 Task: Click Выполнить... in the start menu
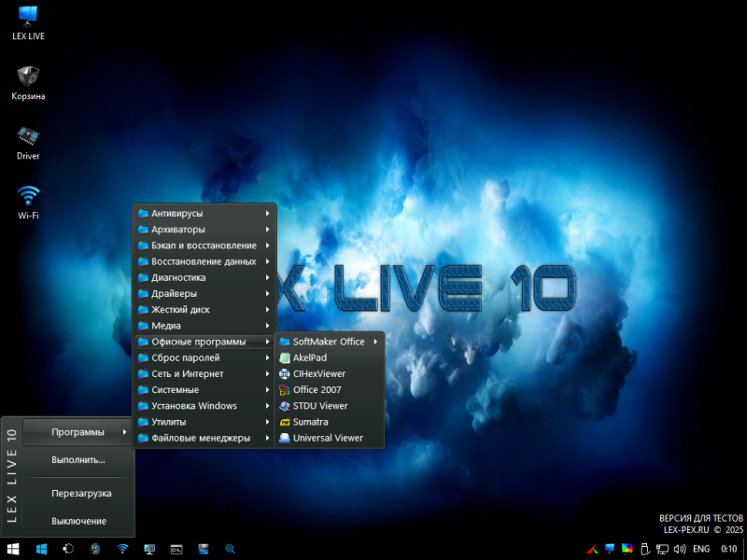[78, 460]
